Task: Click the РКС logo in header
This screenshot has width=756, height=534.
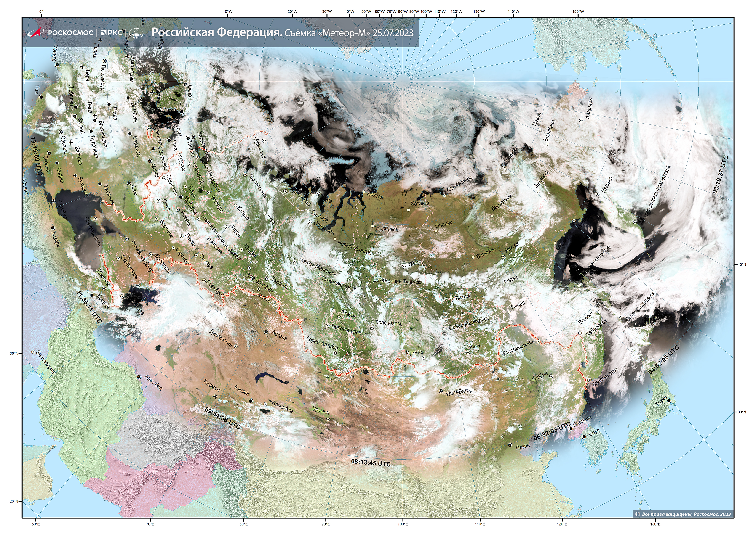Action: [111, 33]
